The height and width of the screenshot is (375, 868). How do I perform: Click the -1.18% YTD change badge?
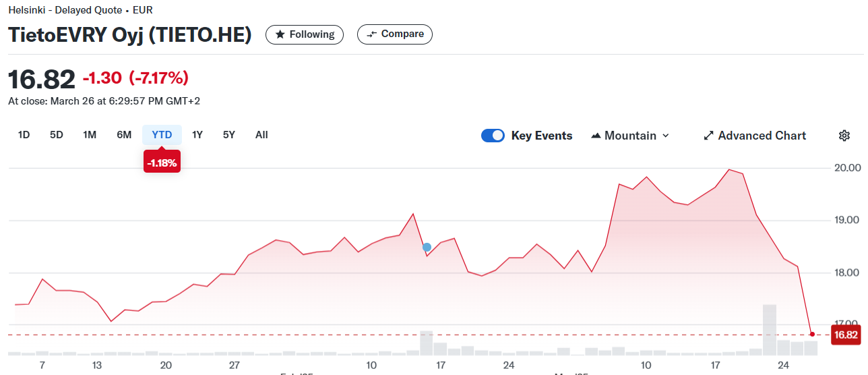(x=162, y=163)
